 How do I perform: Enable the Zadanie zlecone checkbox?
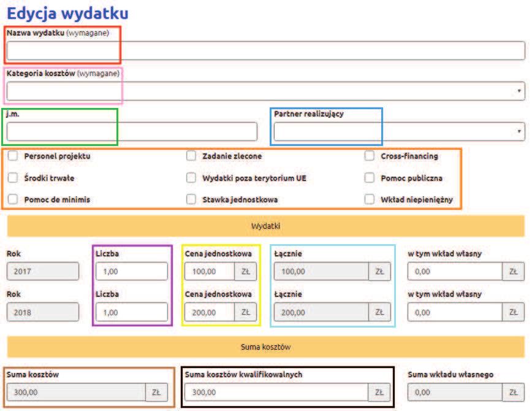pos(191,156)
